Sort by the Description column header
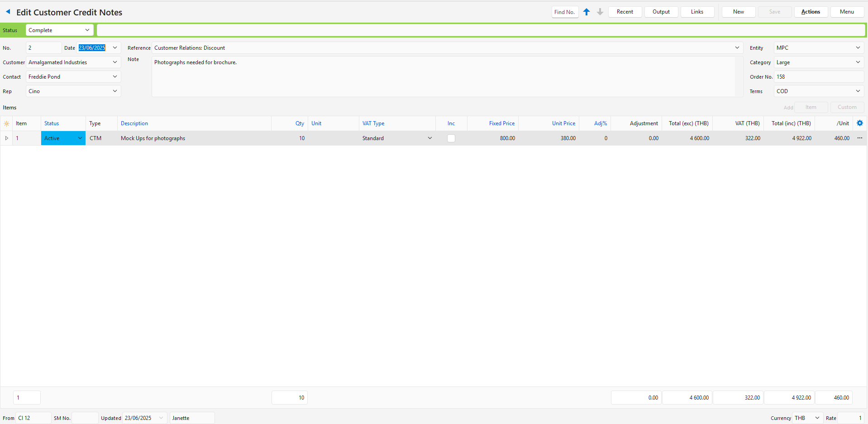 point(134,123)
